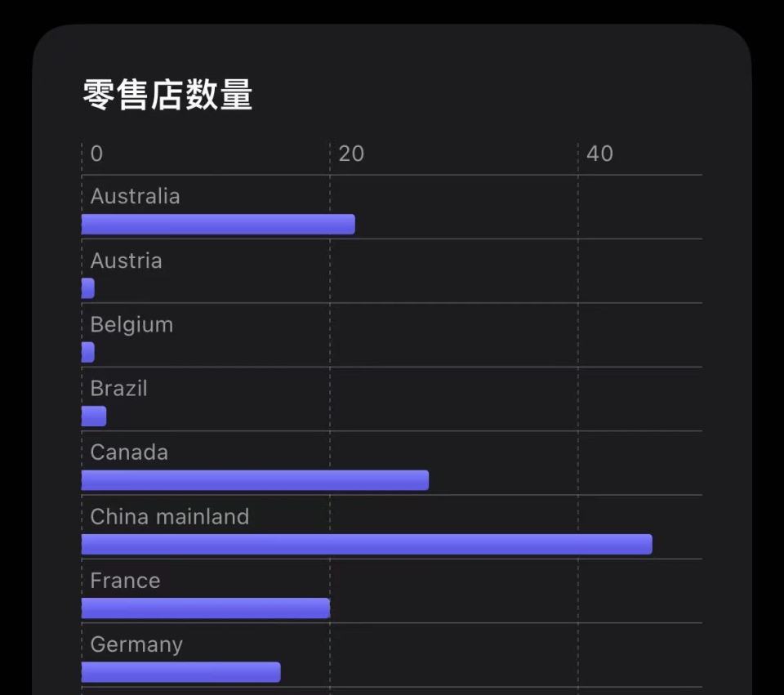Select the Belgium bar
Image resolution: width=784 pixels, height=695 pixels.
point(88,352)
